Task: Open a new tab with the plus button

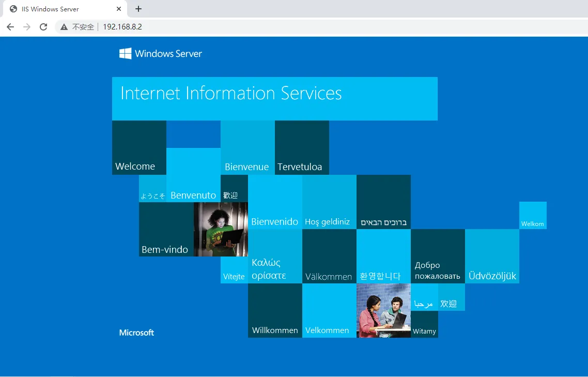Action: 138,9
